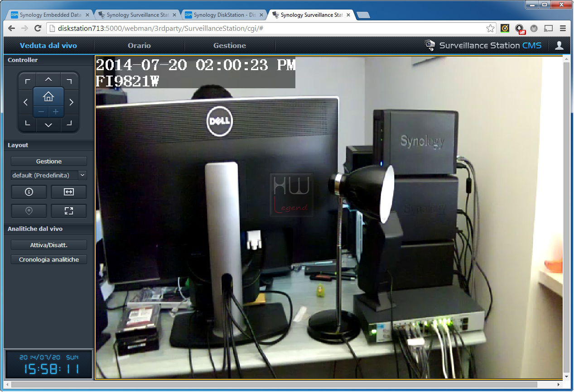Open Veduta dal vivo tab
Viewport: 574px width, 392px height.
pos(48,45)
